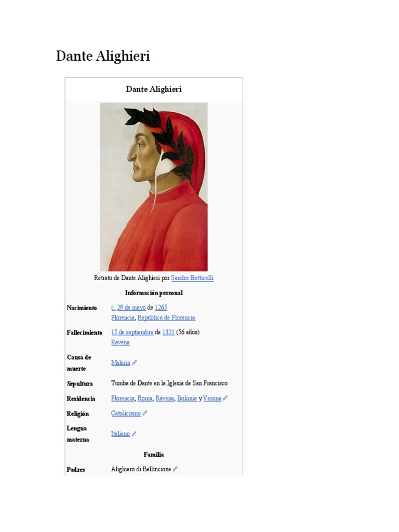Follow the Verona residence link

212,398
